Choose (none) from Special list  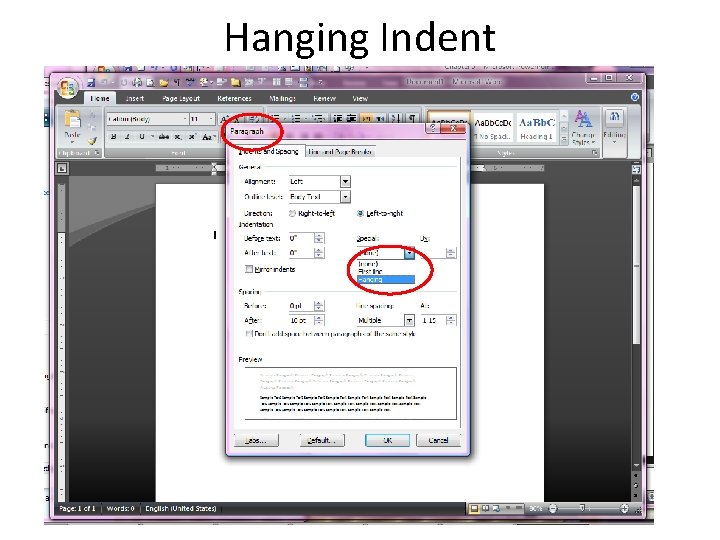(386, 264)
